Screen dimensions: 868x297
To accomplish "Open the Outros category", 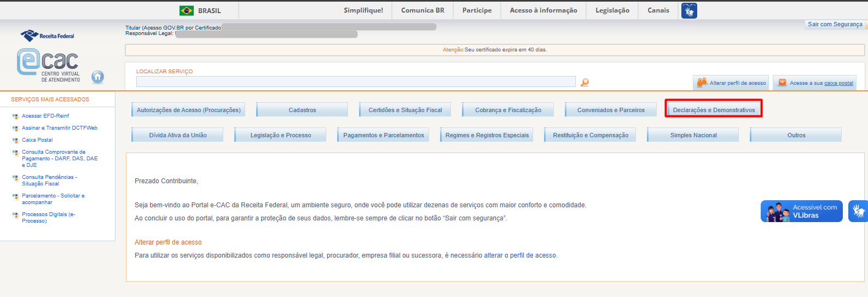I will click(x=796, y=135).
